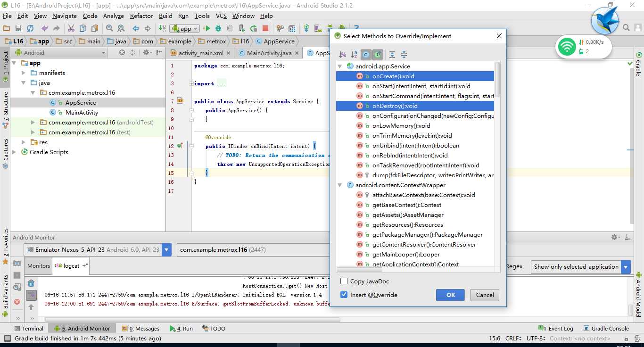The width and height of the screenshot is (644, 347).
Task: Click the Cut scissors icon
Action: 71,28
